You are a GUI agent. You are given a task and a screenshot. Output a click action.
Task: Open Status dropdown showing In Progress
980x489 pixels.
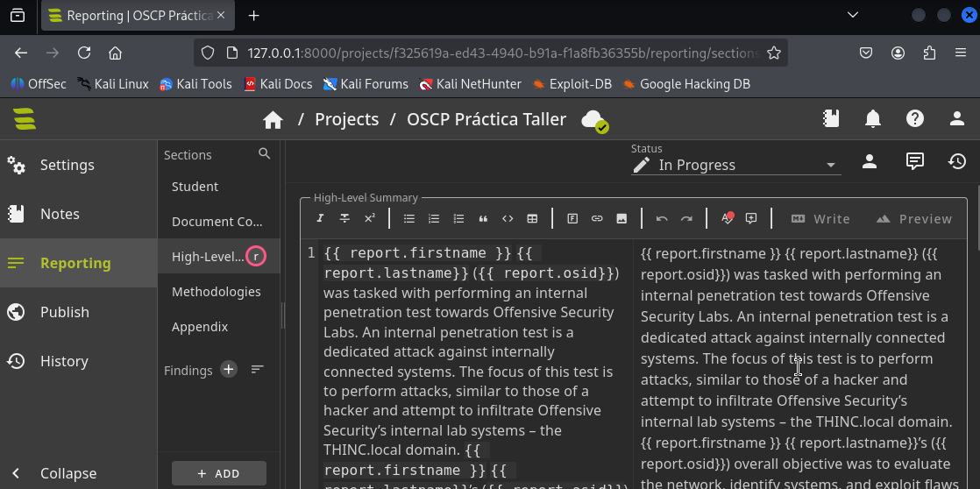(x=735, y=165)
